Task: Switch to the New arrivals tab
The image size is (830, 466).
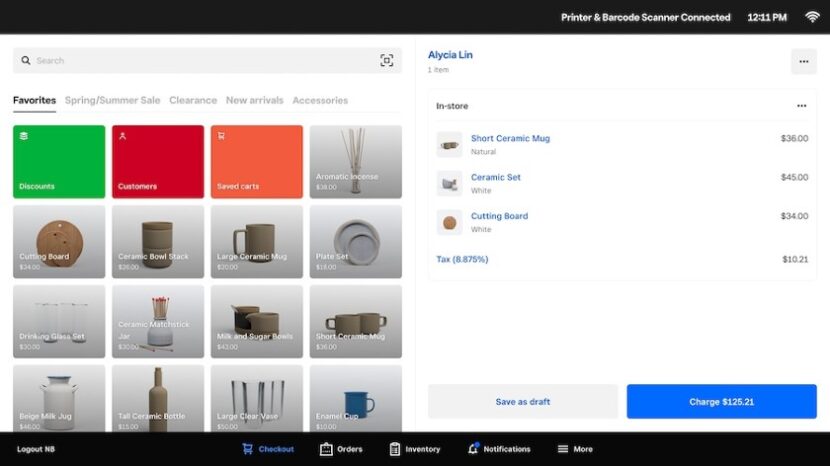Action: coord(254,100)
